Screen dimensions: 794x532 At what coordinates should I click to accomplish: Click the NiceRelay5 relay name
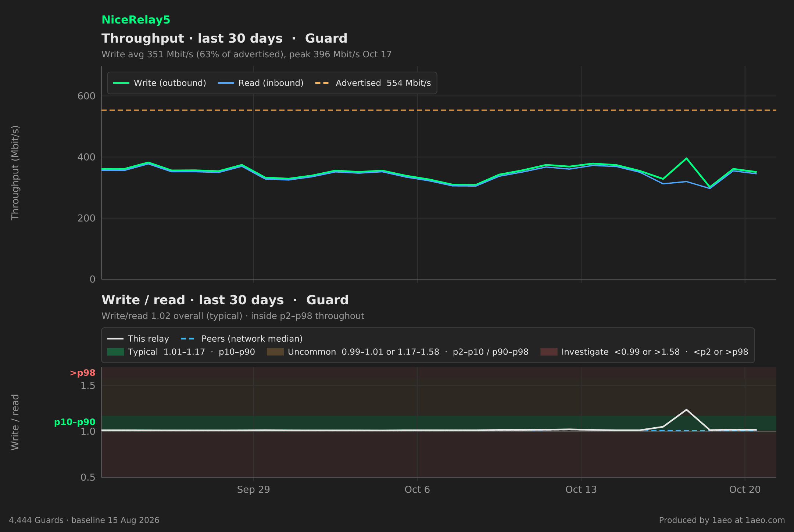coord(136,20)
